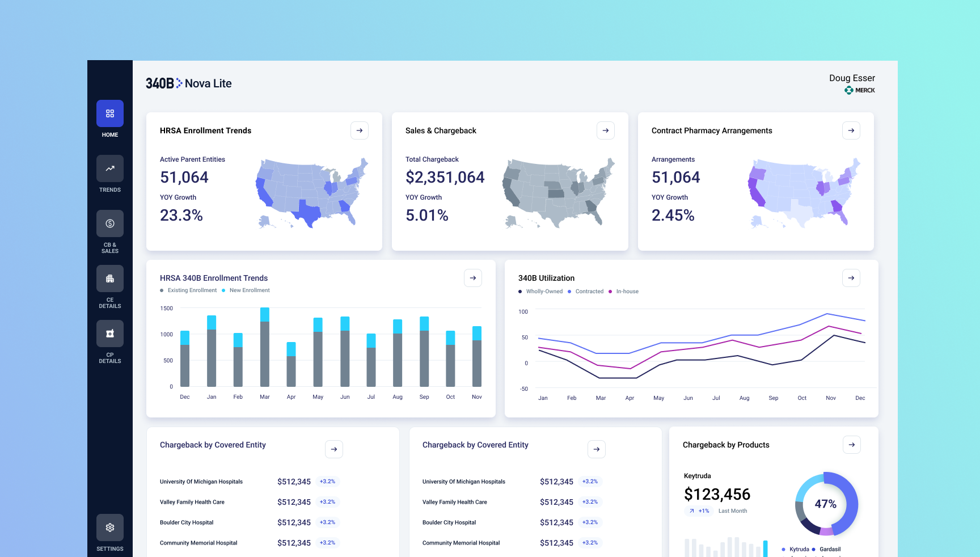Click the HOME label in sidebar
Image resolution: width=980 pixels, height=557 pixels.
(110, 135)
